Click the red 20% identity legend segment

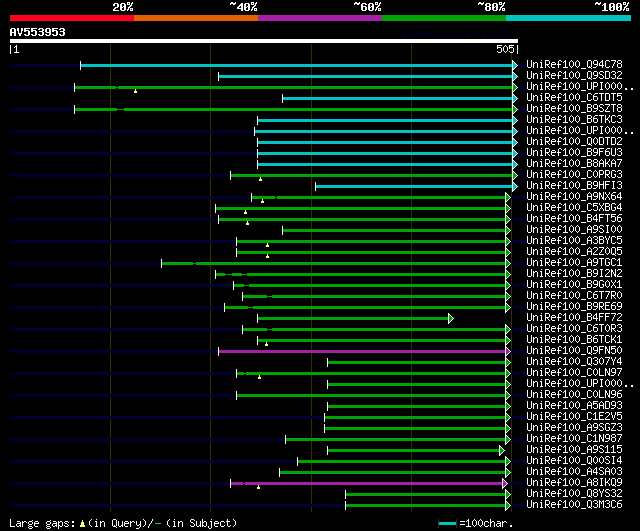72,18
